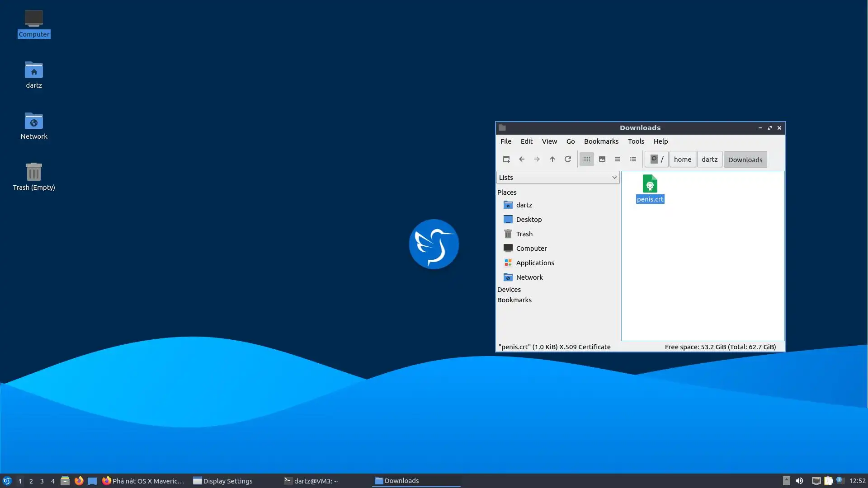Click the dartz path button

709,160
